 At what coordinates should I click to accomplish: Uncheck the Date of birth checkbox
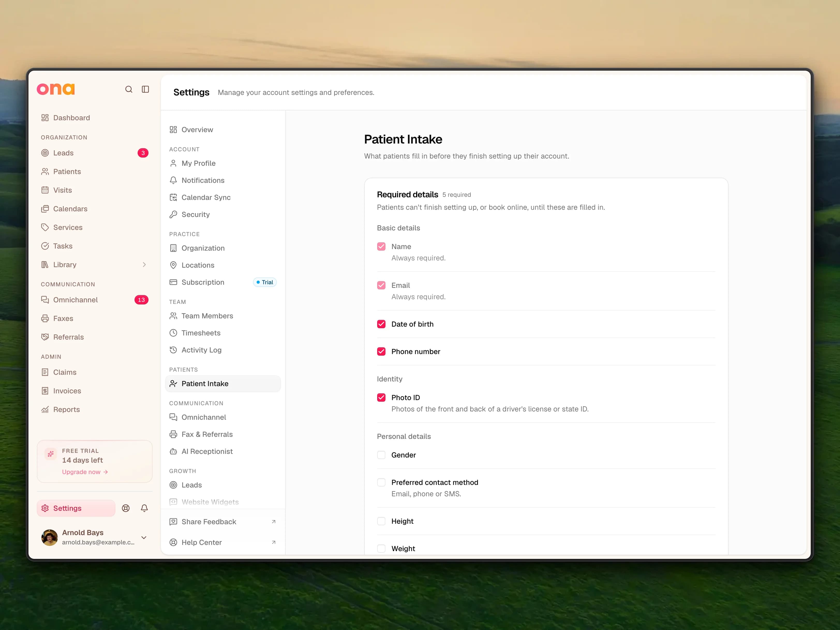pyautogui.click(x=381, y=324)
